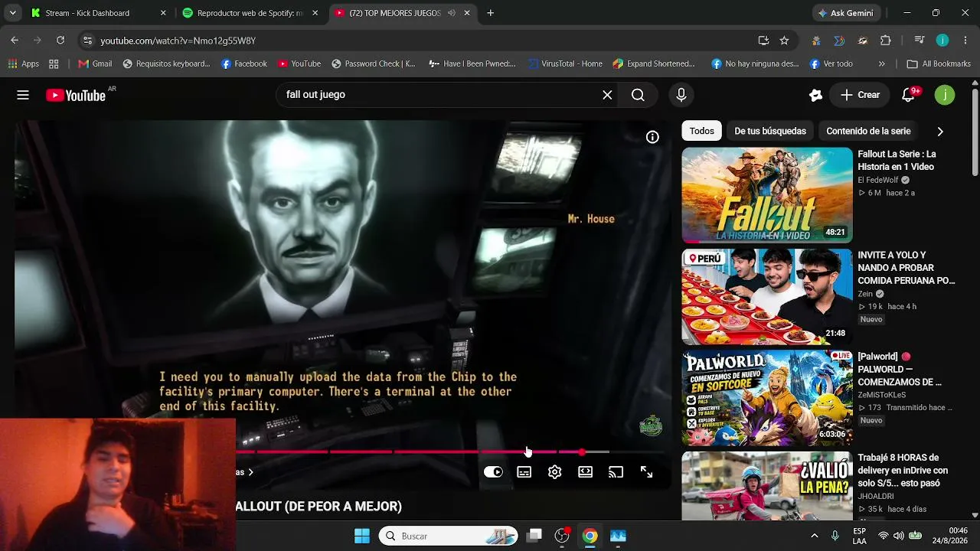
Task: Install the YouTube app from the address bar
Action: click(763, 41)
